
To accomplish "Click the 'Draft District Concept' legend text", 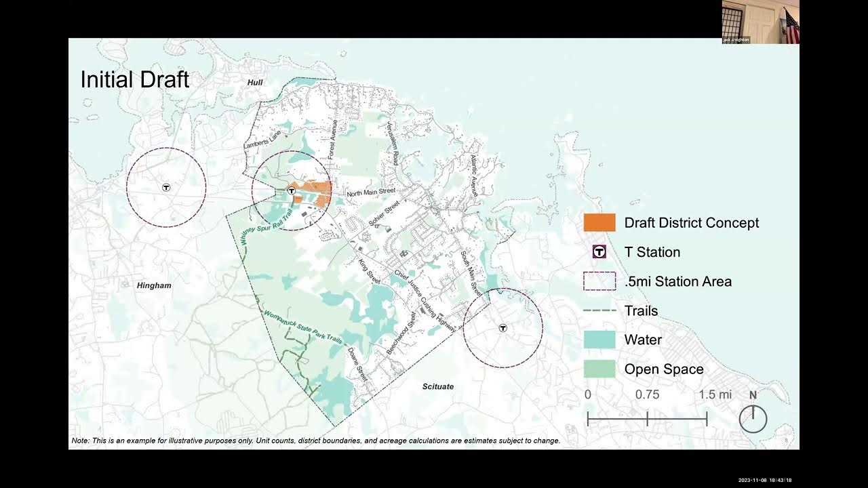I will (x=692, y=223).
